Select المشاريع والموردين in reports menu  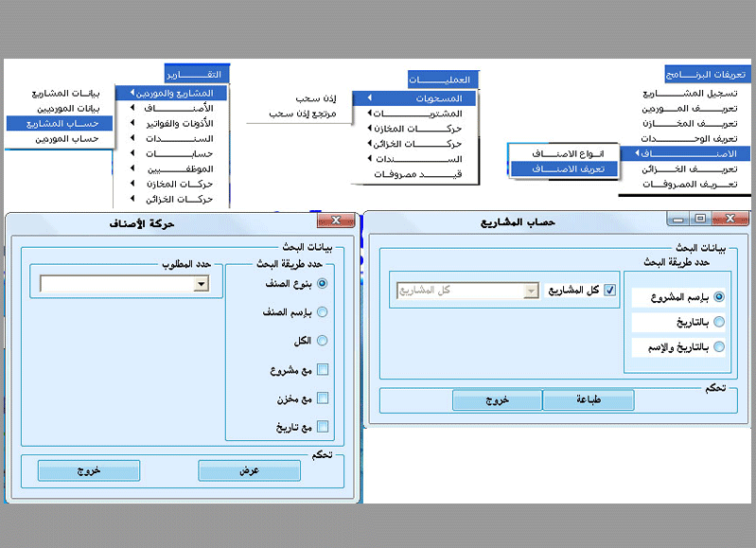click(x=171, y=93)
